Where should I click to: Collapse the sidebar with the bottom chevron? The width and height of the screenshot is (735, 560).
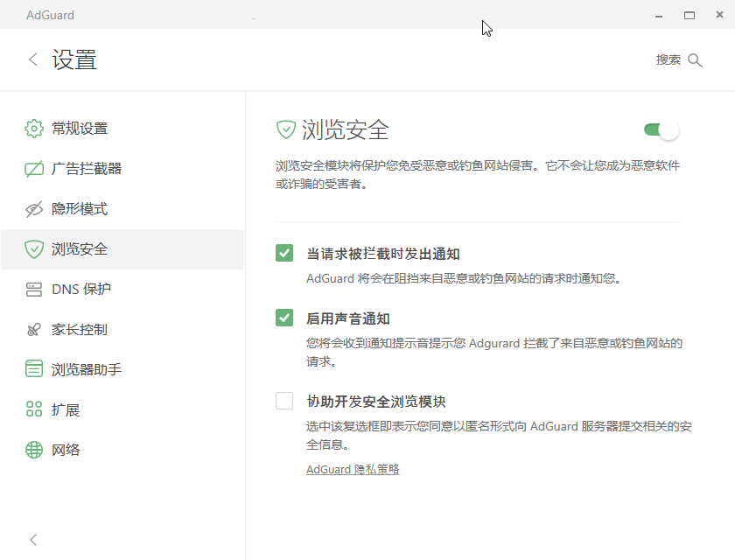33,540
